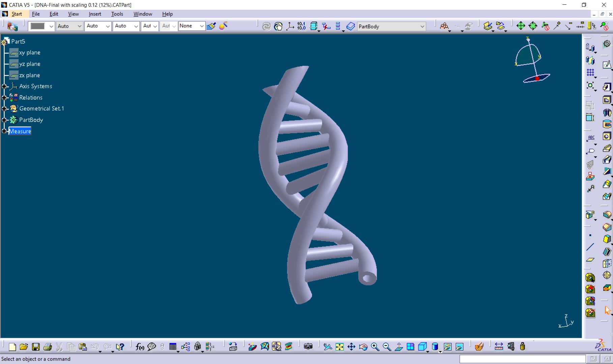
Task: Select the Pan view tool
Action: 351,347
